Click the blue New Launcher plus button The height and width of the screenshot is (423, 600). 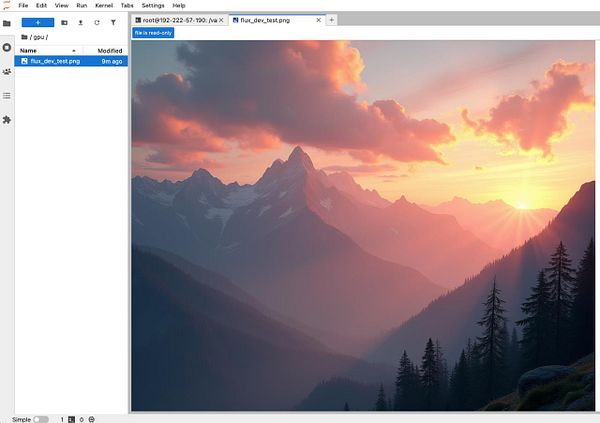pos(38,23)
